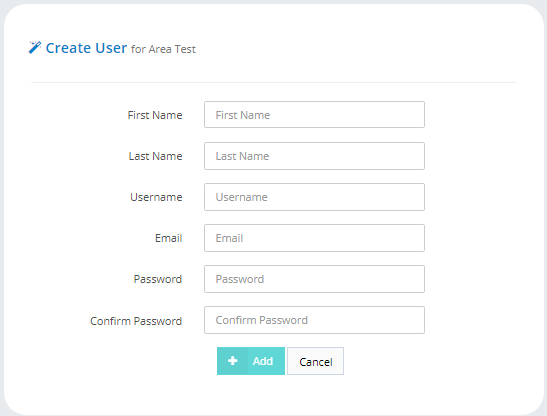Image resolution: width=547 pixels, height=416 pixels.
Task: Focus the Last Name text box
Action: pyautogui.click(x=314, y=156)
